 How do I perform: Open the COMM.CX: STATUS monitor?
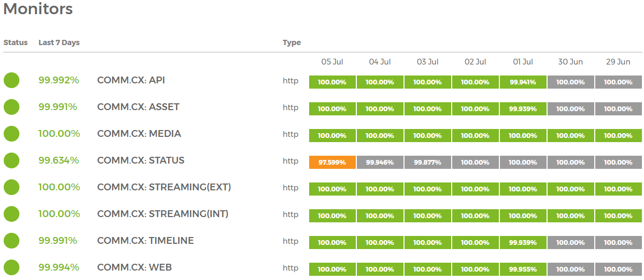[141, 160]
